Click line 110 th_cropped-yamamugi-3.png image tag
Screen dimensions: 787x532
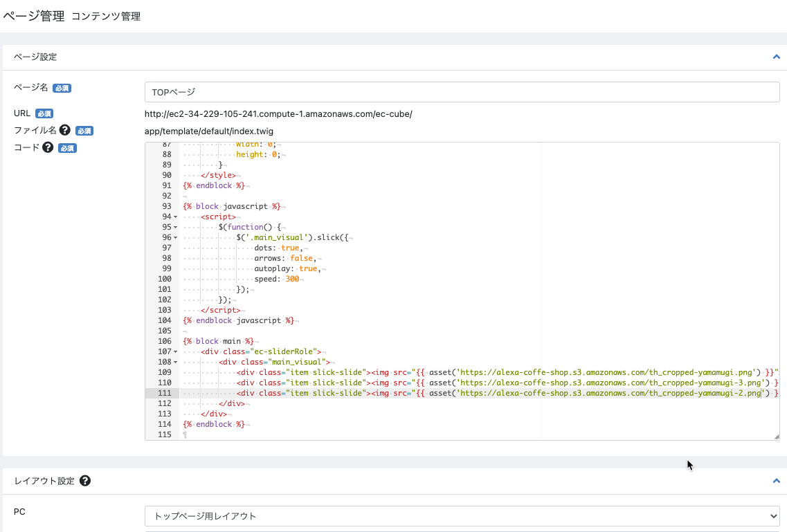(507, 383)
